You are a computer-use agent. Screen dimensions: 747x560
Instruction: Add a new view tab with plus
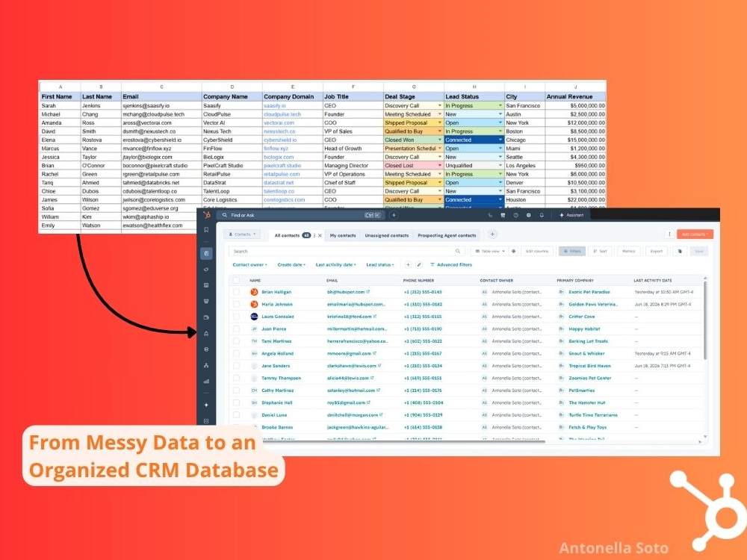point(492,234)
